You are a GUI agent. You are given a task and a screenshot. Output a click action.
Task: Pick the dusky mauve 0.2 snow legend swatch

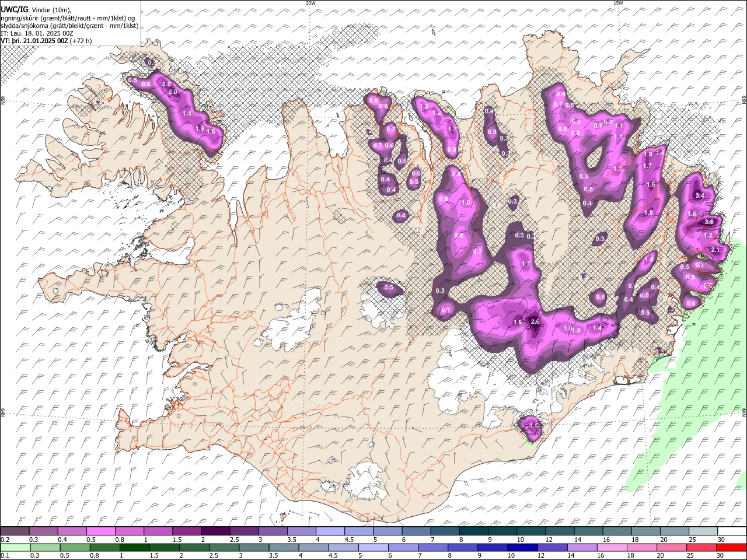click(15, 531)
